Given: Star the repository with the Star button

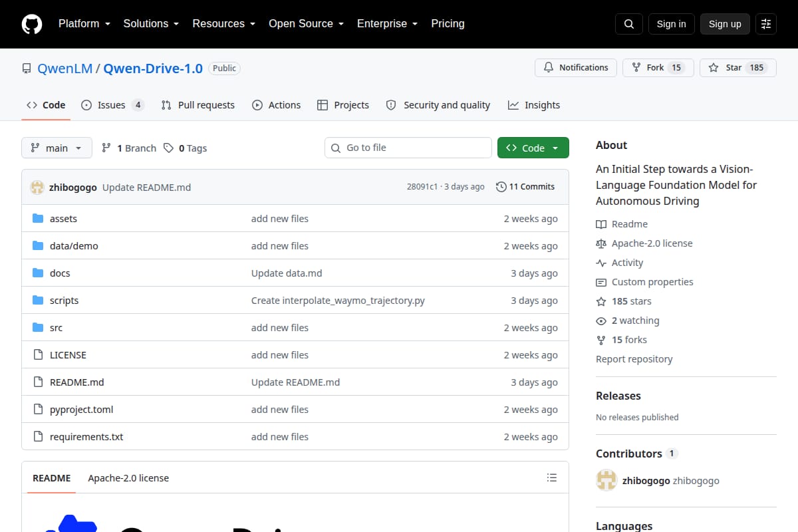Looking at the screenshot, I should coord(738,68).
